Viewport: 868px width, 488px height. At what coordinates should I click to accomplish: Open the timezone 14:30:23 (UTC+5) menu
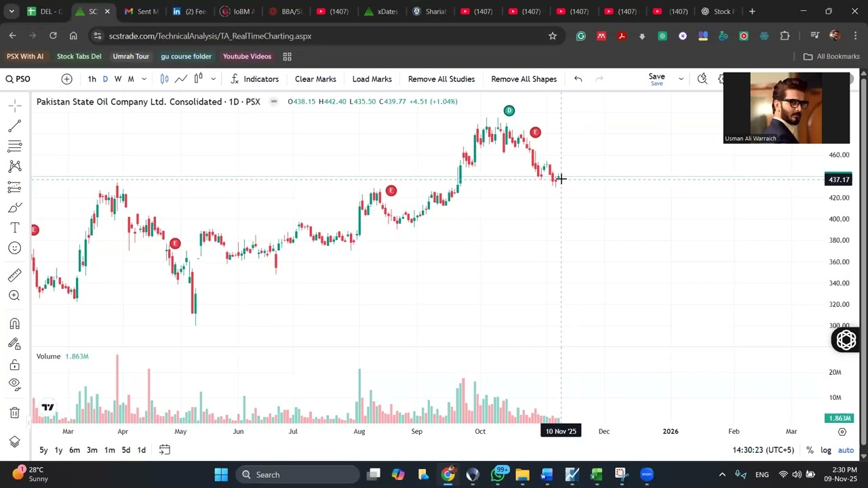pyautogui.click(x=763, y=450)
